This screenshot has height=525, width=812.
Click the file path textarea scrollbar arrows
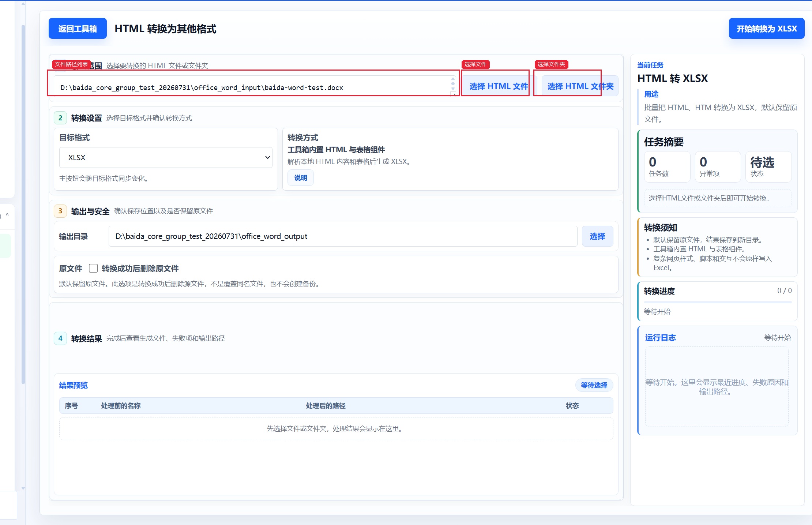[x=453, y=84]
